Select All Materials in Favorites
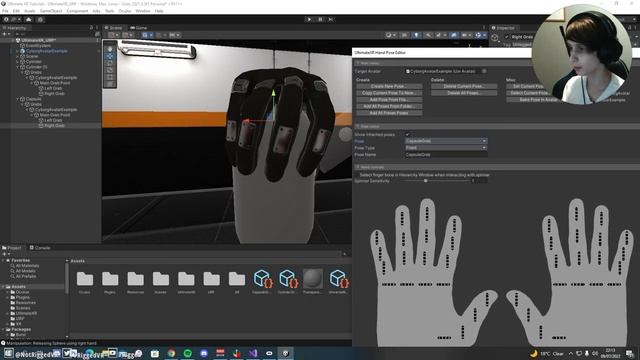Viewport: 640px width, 360px height. [27, 266]
